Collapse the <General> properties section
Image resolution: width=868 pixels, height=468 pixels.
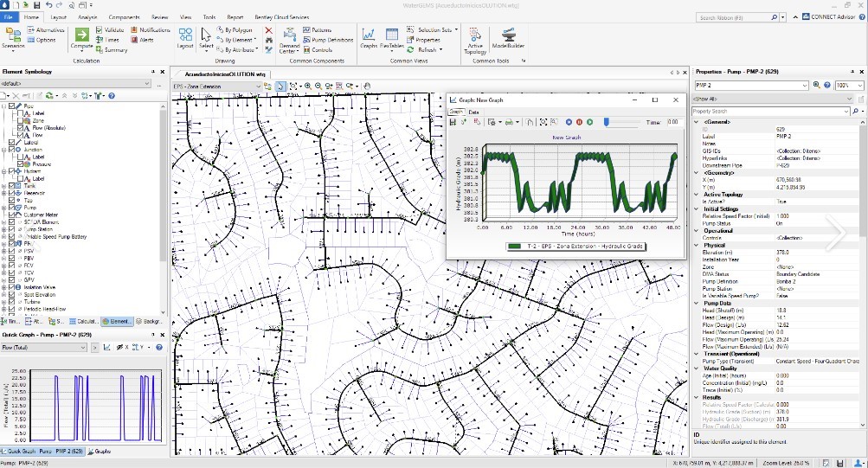(697, 122)
